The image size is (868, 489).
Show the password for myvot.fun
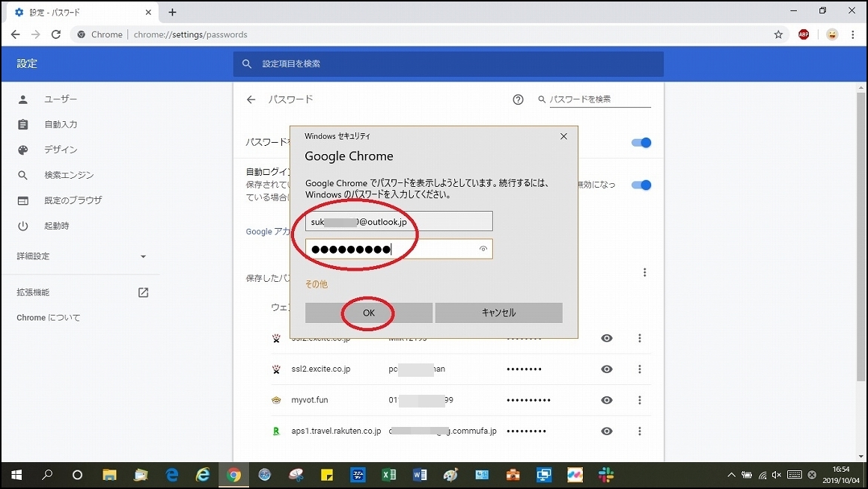[607, 400]
